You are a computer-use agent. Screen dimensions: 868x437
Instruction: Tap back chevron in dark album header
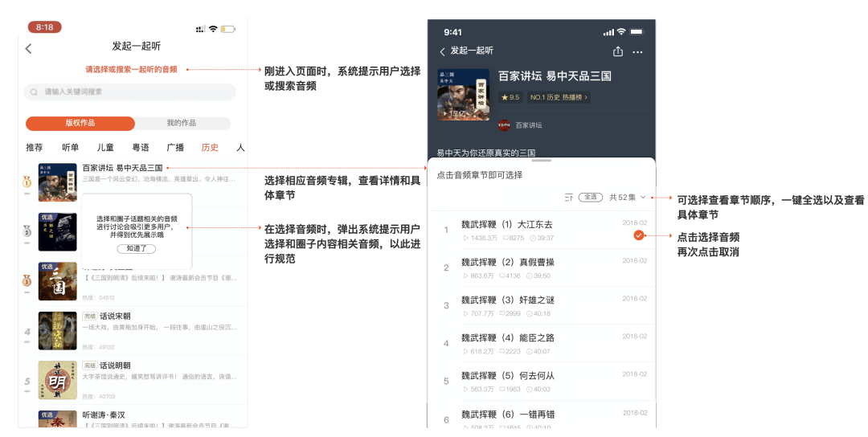[442, 51]
